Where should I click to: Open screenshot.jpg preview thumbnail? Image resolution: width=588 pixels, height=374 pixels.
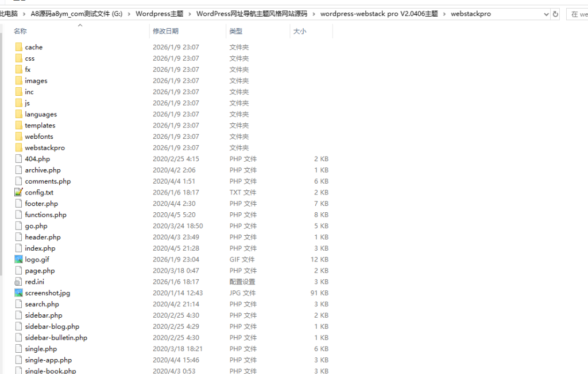19,293
